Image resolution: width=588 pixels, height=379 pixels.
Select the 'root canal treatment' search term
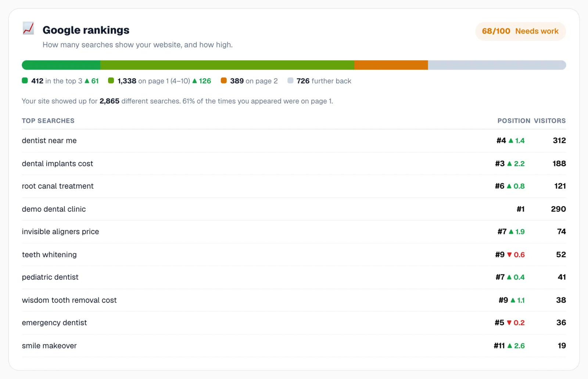(x=58, y=186)
